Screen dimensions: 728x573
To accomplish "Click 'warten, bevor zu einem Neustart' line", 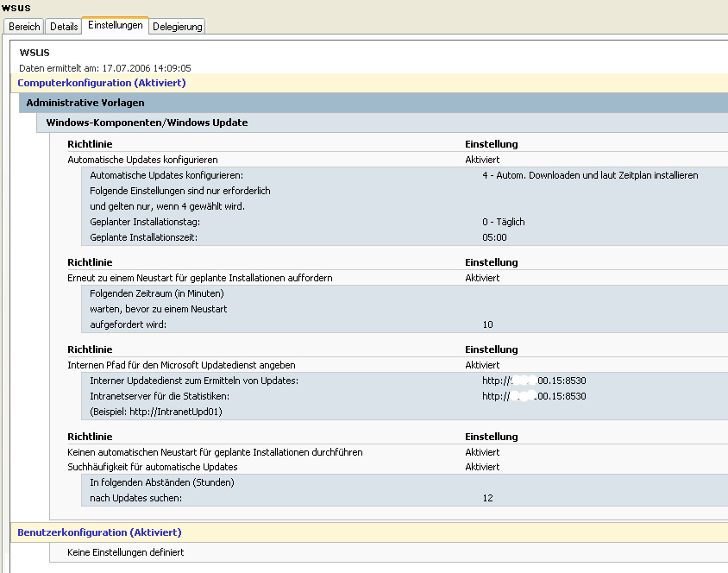I will click(x=159, y=309).
